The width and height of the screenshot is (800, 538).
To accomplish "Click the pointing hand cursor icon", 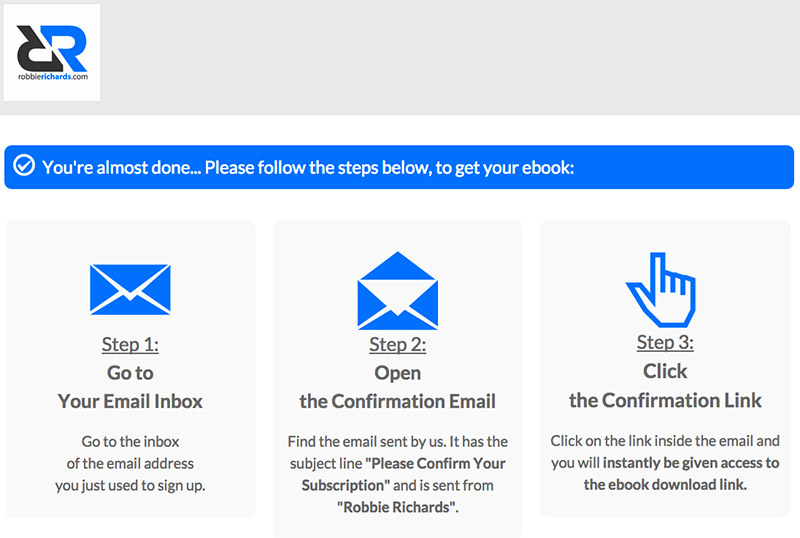I will (661, 289).
